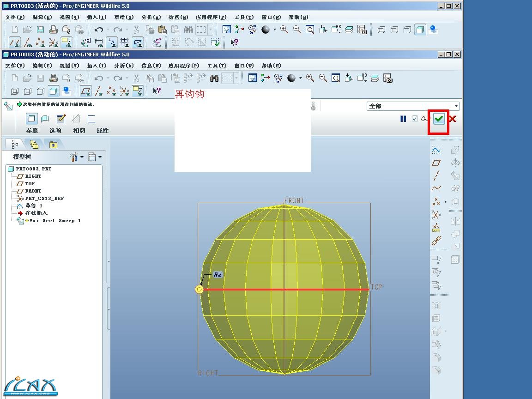This screenshot has width=532, height=399.
Task: Open the 属性 dashboard panel
Action: pos(103,131)
